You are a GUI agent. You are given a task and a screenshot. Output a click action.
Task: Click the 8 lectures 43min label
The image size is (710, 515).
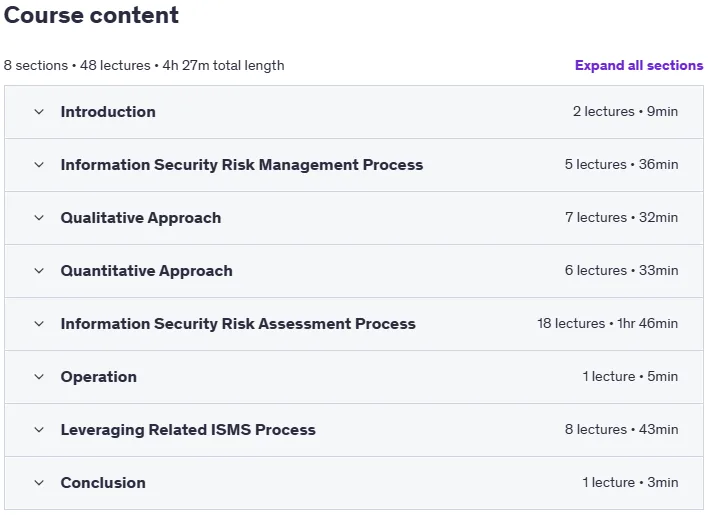coord(621,429)
